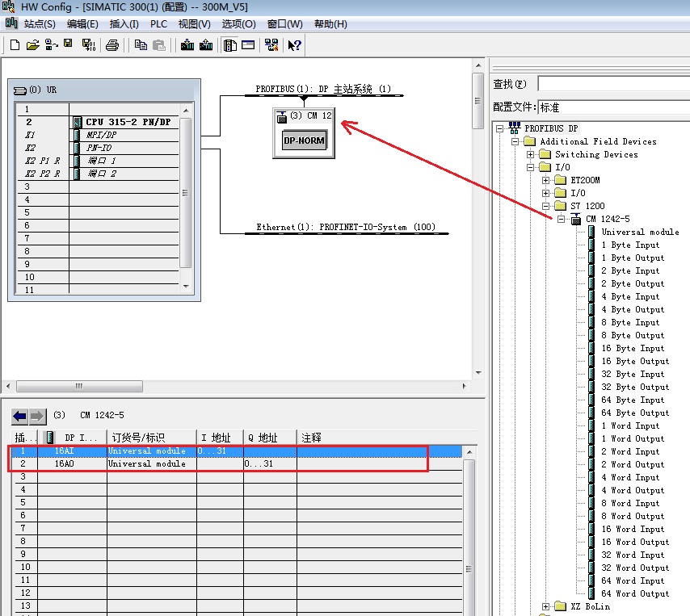Click the Upload to PG toolbar icon

click(x=206, y=45)
